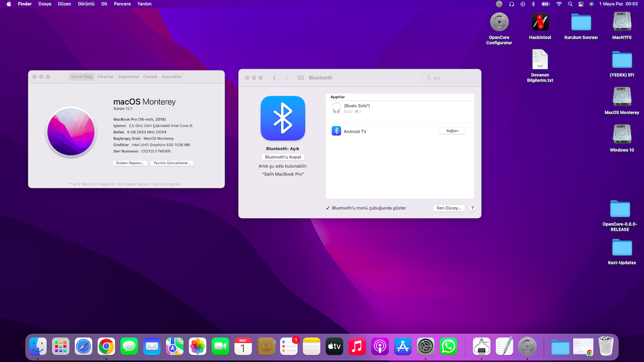The image size is (644, 362).
Task: Open the show-all grid icon in Bluetooth window
Action: 301,78
